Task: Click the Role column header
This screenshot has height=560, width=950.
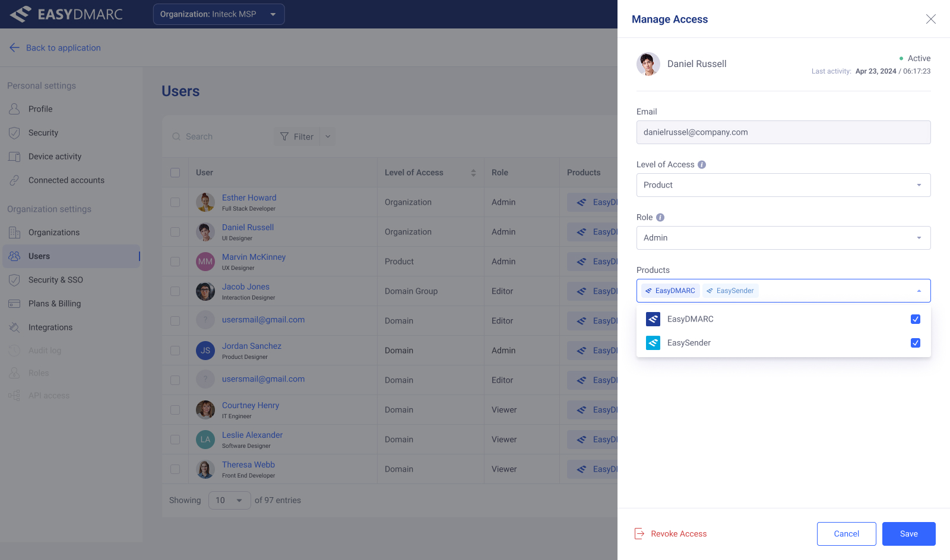Action: pyautogui.click(x=500, y=173)
